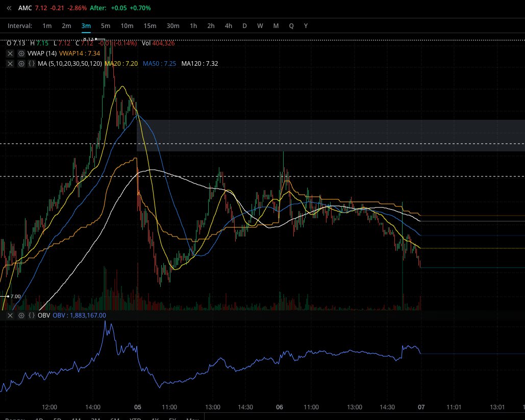Switch to the 1m interval
Viewport: 525px width, 420px height.
pos(47,26)
